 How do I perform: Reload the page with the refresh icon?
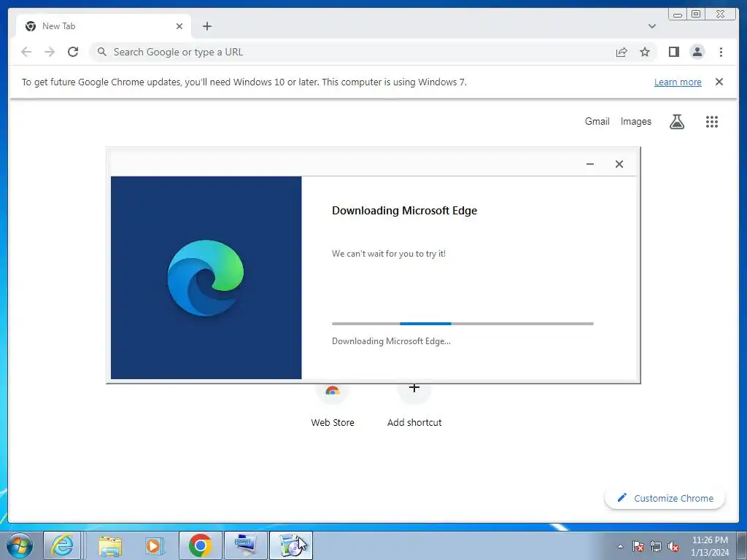73,52
